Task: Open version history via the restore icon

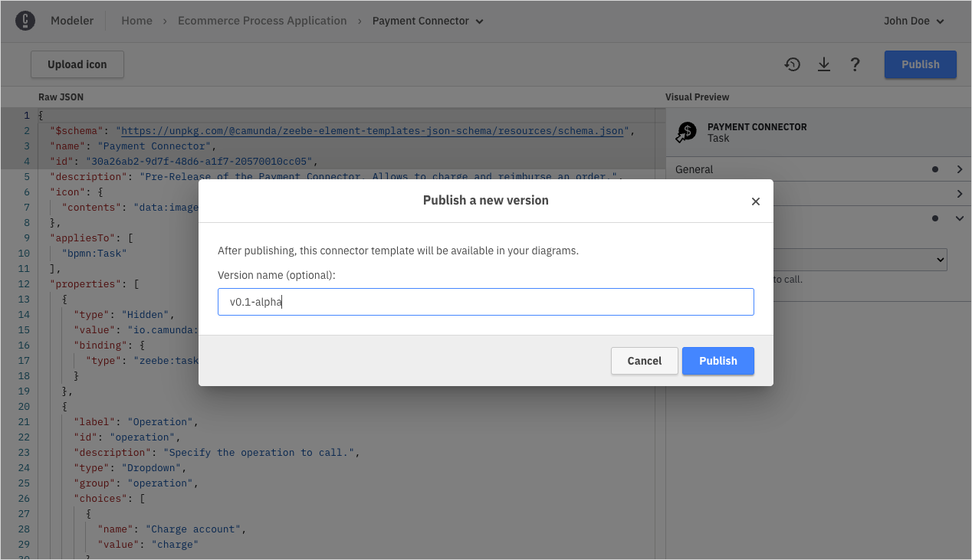Action: click(x=792, y=64)
